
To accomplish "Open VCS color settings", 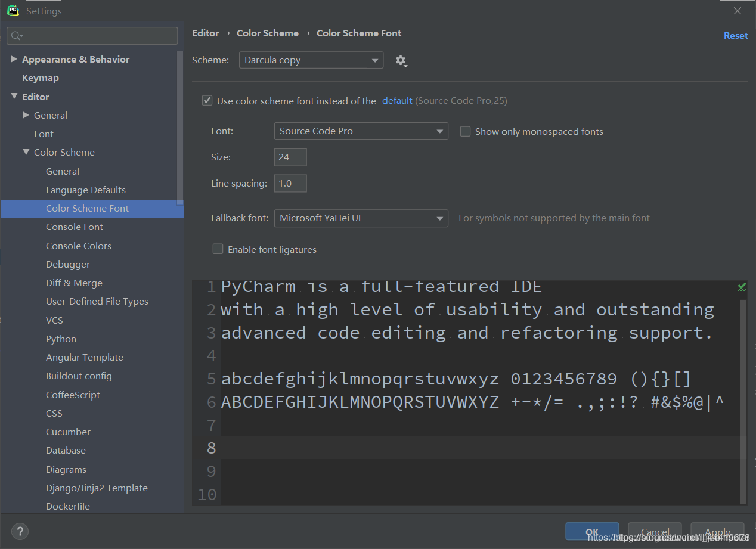I will pos(54,321).
